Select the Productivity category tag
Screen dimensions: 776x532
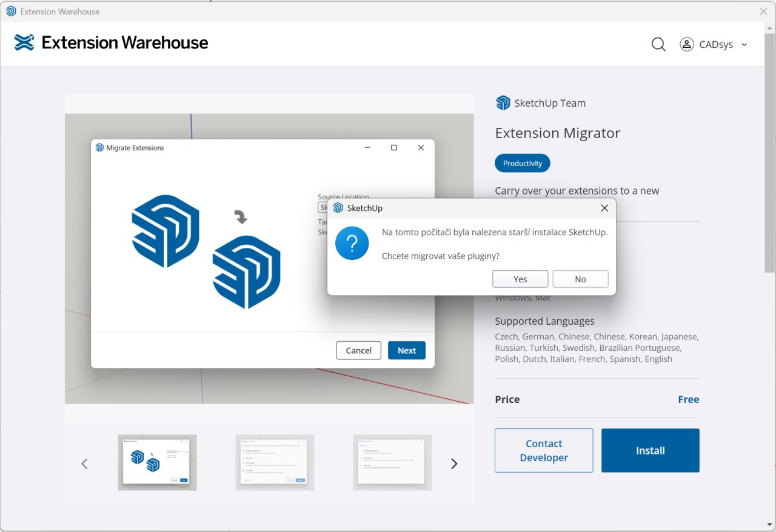pyautogui.click(x=522, y=163)
